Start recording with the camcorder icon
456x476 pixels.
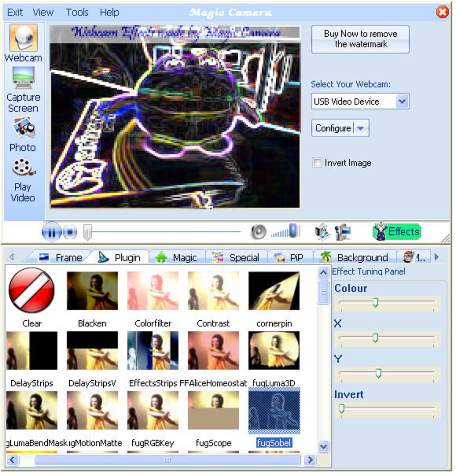[x=344, y=233]
